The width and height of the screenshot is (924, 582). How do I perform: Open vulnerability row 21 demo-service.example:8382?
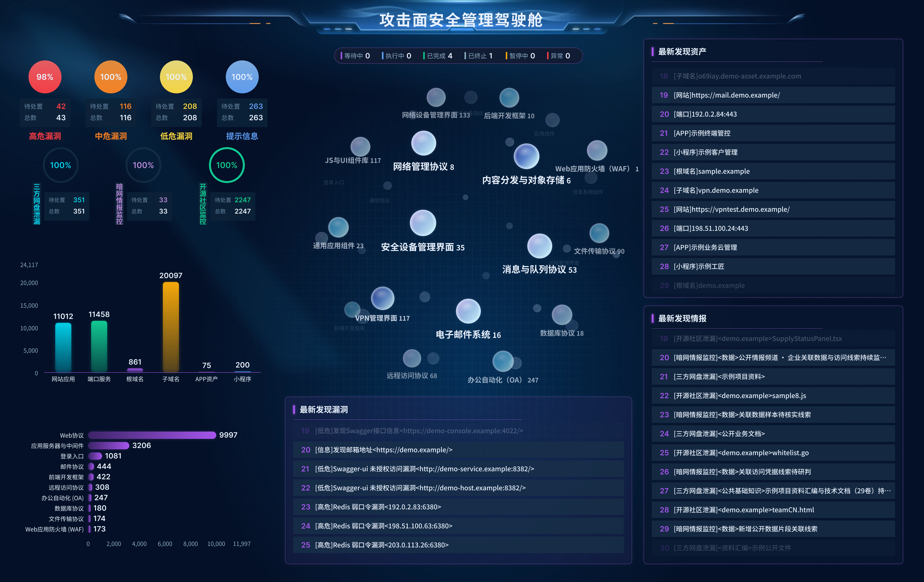coord(458,469)
